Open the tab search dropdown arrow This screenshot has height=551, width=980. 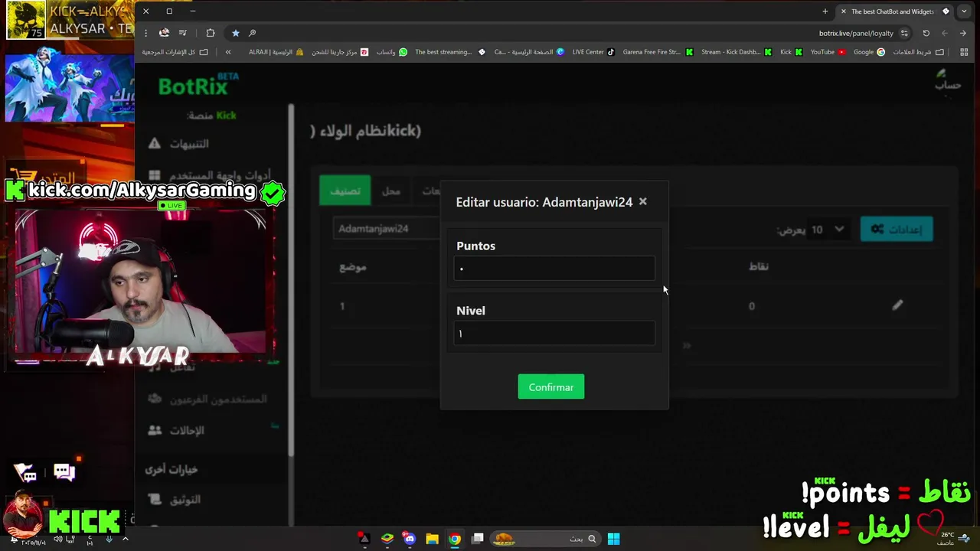[964, 11]
